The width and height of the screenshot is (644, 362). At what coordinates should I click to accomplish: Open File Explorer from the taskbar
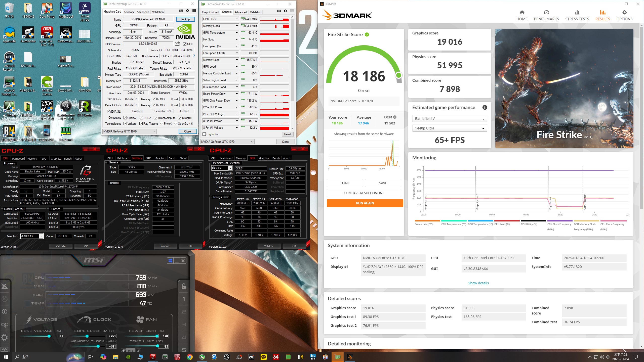click(115, 357)
